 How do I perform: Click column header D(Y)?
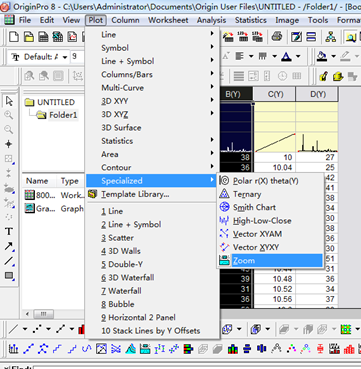point(317,94)
